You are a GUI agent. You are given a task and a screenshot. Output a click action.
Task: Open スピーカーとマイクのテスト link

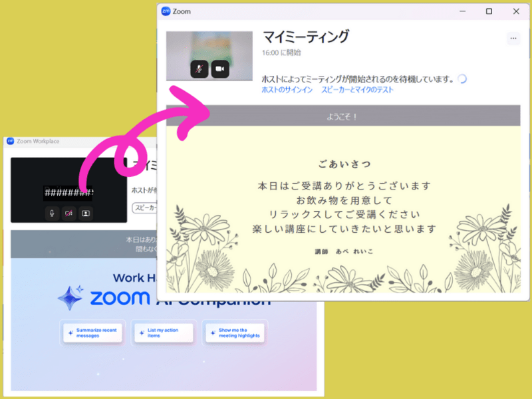(357, 90)
